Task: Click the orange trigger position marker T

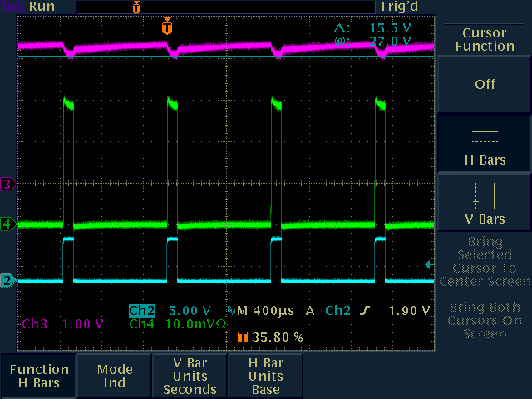Action: 167,26
